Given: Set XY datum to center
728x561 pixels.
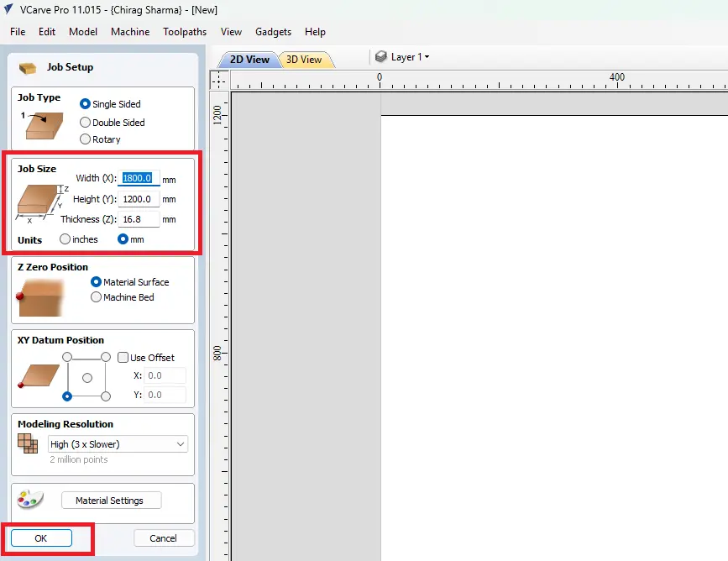Looking at the screenshot, I should point(86,378).
